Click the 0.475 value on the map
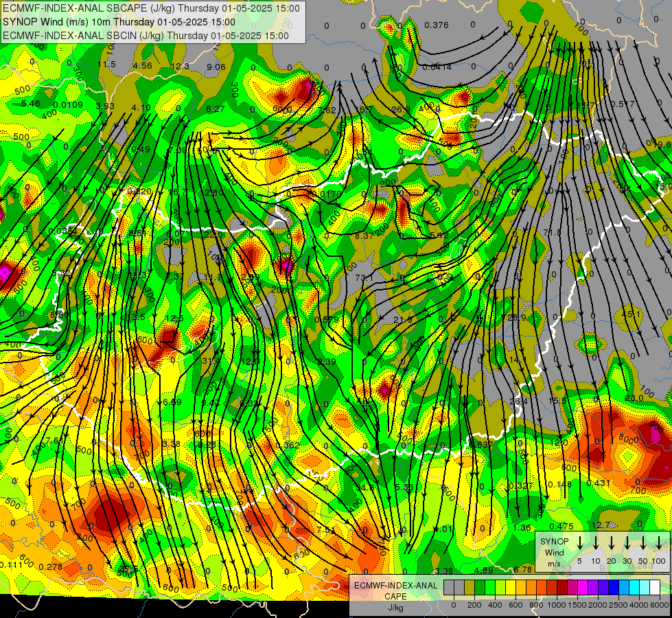This screenshot has height=618, width=672. pos(561,526)
